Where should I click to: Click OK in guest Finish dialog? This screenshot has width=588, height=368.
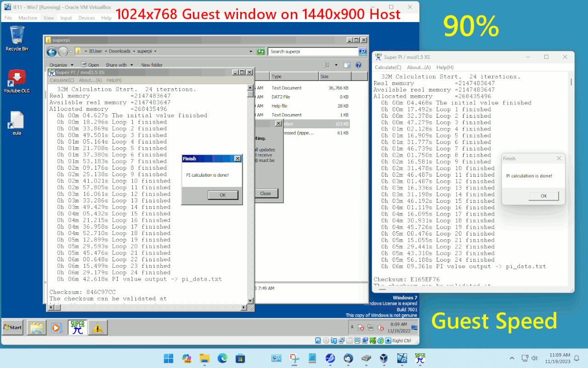[x=223, y=195]
